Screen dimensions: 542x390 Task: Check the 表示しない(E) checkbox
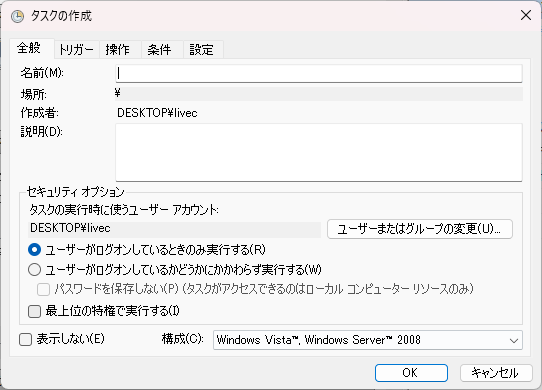pyautogui.click(x=25, y=340)
